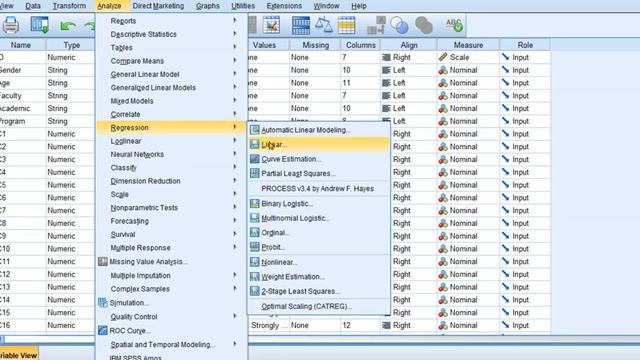Select Neural Networks menu entry
The height and width of the screenshot is (360, 640).
point(137,154)
